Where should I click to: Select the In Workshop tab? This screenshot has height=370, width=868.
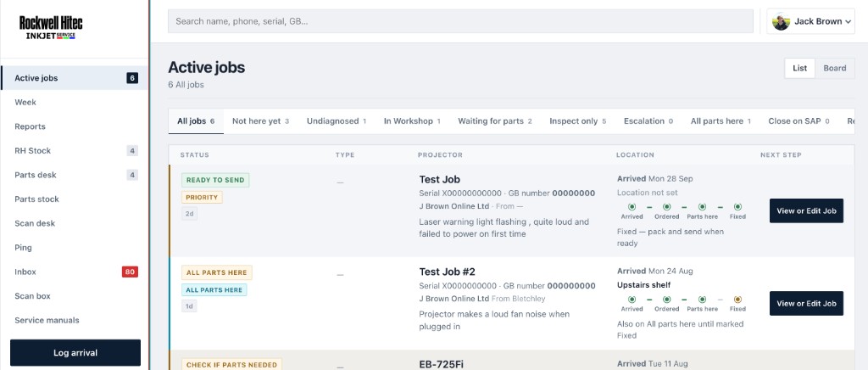tap(413, 121)
